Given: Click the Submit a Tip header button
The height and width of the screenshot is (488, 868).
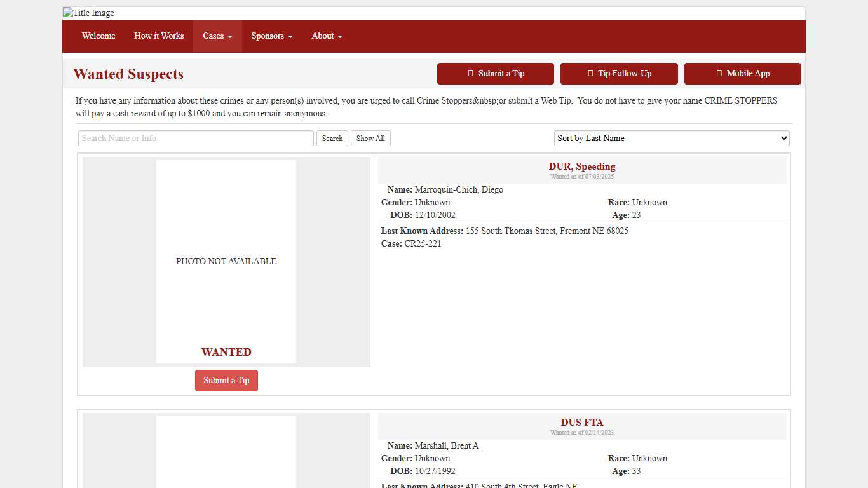Looking at the screenshot, I should (495, 74).
